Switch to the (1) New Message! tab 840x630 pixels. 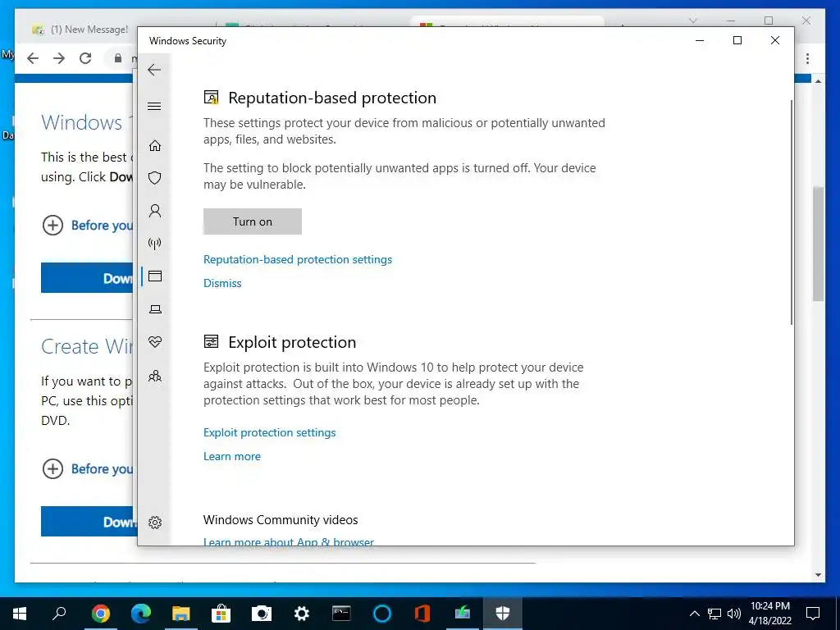(80, 30)
